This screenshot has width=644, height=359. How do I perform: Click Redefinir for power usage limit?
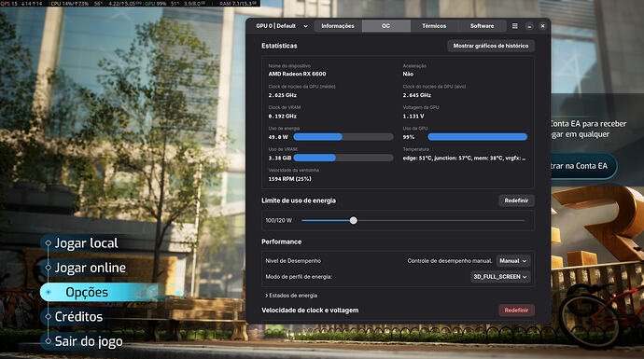[516, 200]
